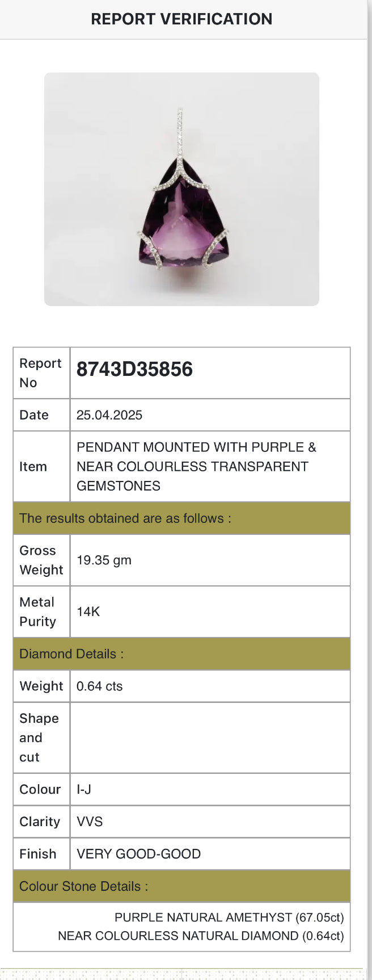Click the date value 25.04.2025
Viewport: 372px width, 980px height.
(109, 415)
